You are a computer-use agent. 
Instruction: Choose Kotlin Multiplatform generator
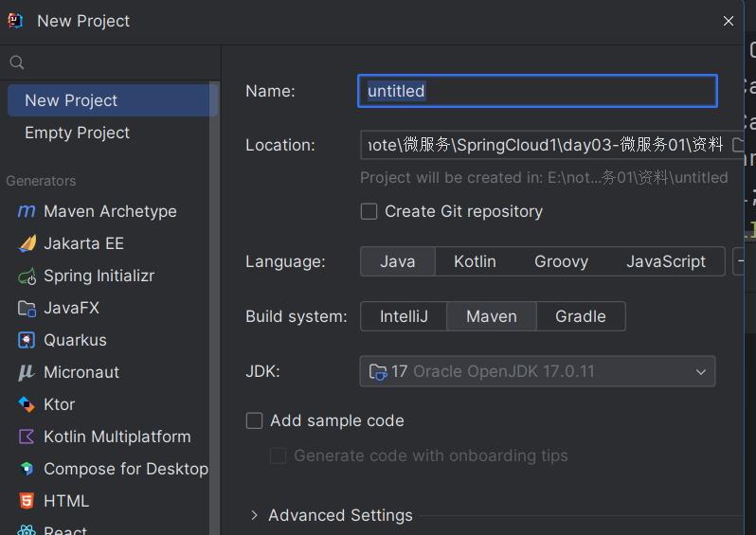click(x=117, y=437)
